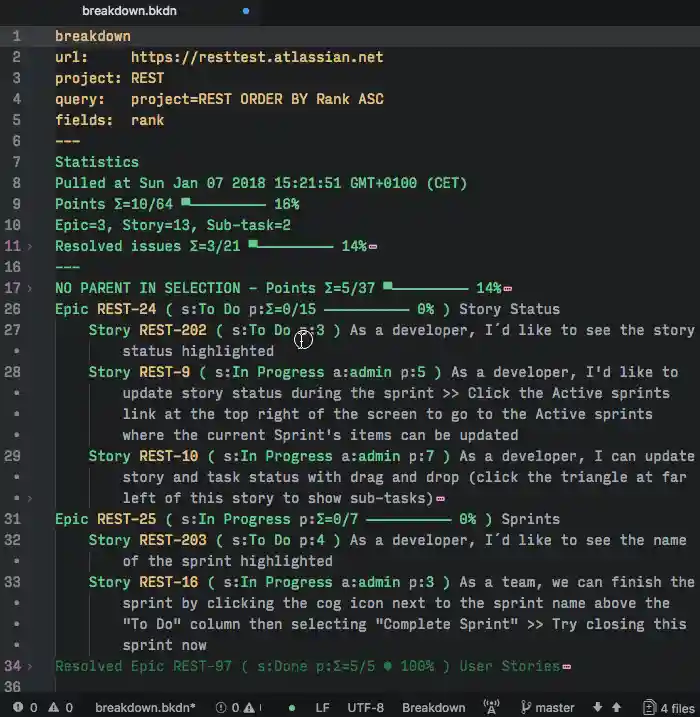Click the linter error count icon
Screen dimensions: 700x717
(18, 707)
